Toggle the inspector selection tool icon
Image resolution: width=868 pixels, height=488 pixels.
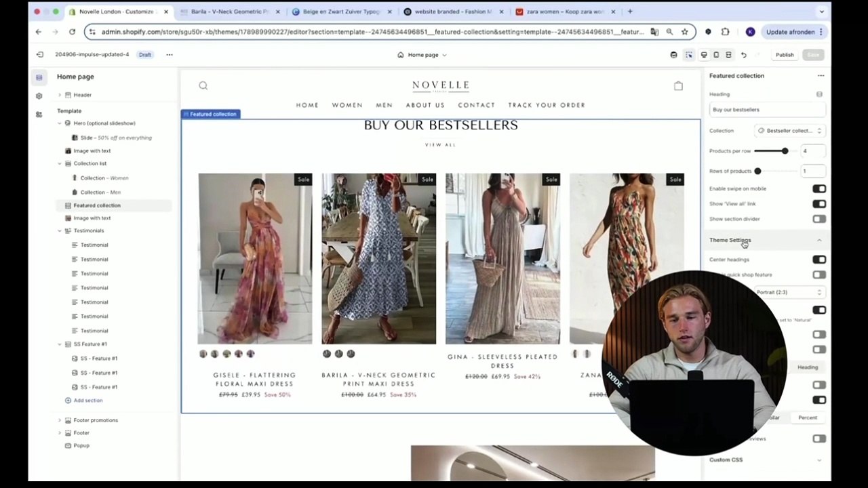689,55
